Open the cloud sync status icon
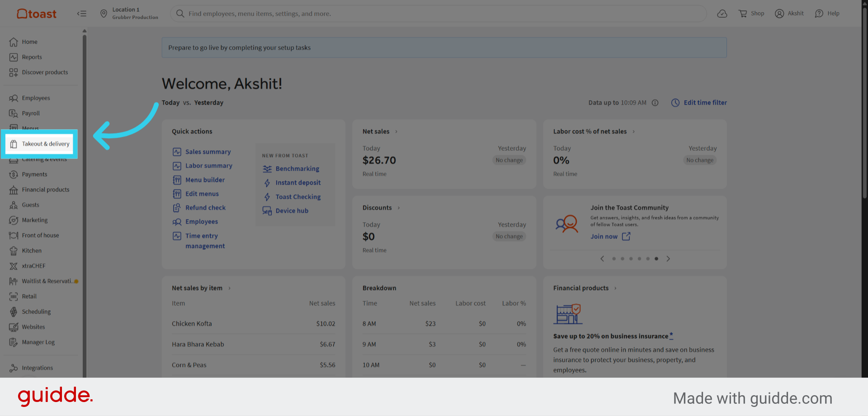Image resolution: width=868 pixels, height=416 pixels. [722, 14]
